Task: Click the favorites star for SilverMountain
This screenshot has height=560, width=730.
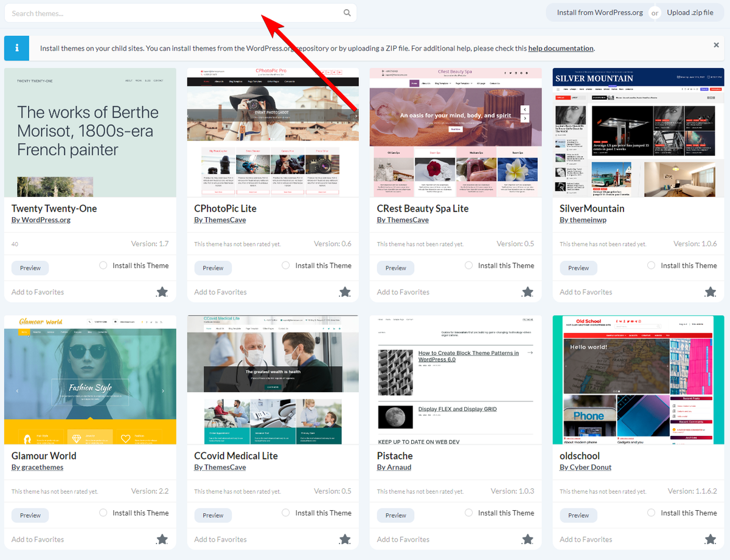Action: (710, 292)
